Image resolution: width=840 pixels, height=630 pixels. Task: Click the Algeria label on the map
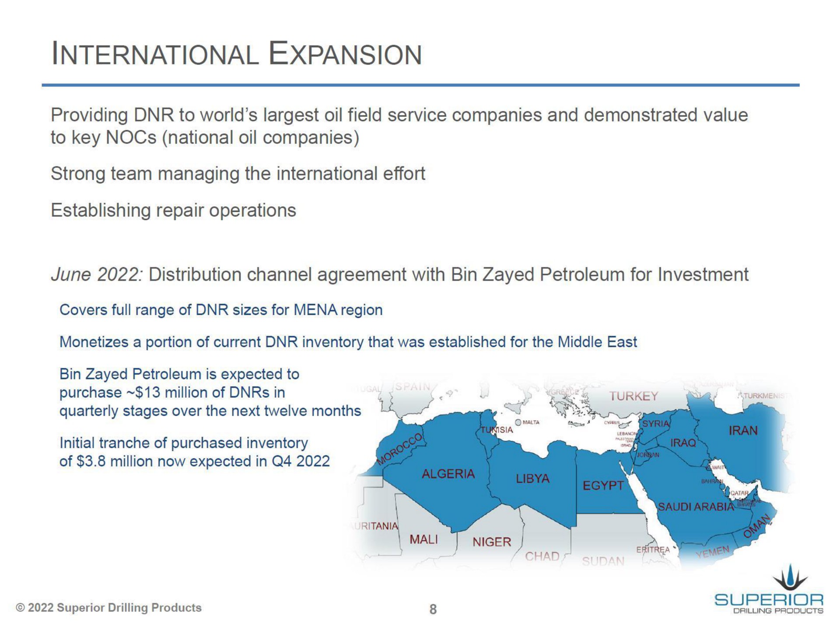coord(448,474)
